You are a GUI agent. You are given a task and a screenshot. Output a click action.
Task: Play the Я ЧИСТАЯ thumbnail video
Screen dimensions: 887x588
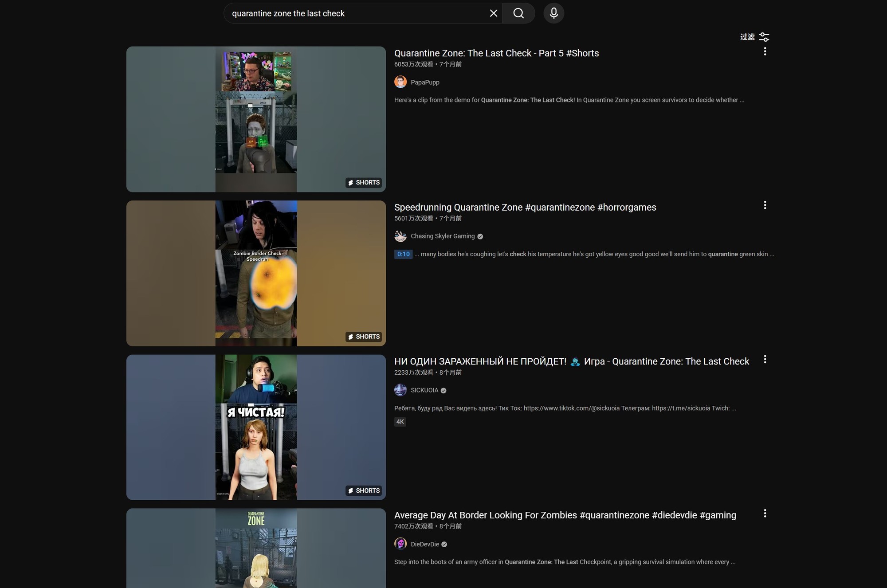(256, 427)
